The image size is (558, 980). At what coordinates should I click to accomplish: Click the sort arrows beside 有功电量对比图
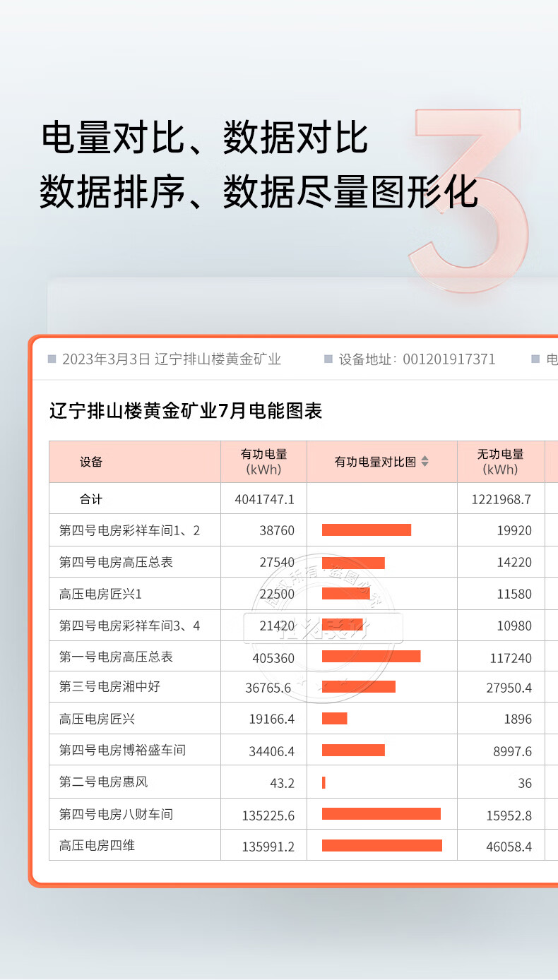(x=425, y=462)
